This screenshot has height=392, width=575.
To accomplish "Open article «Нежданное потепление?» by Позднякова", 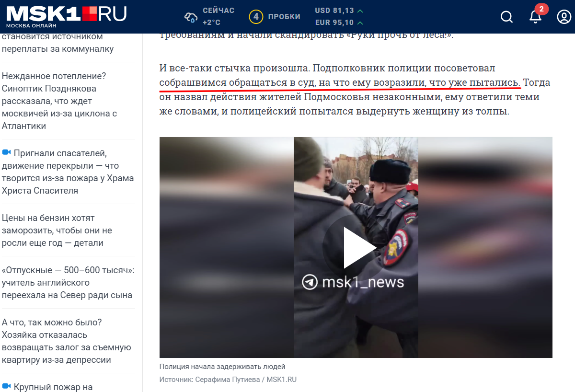I will coord(59,101).
